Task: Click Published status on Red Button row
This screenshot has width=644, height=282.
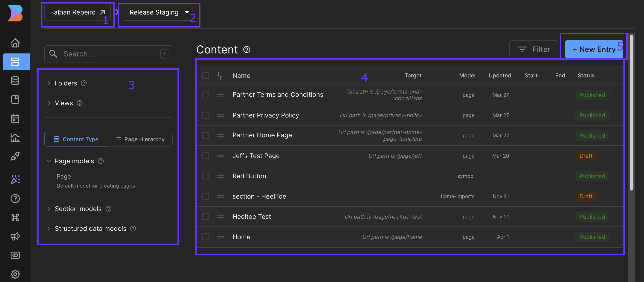Action: [592, 176]
